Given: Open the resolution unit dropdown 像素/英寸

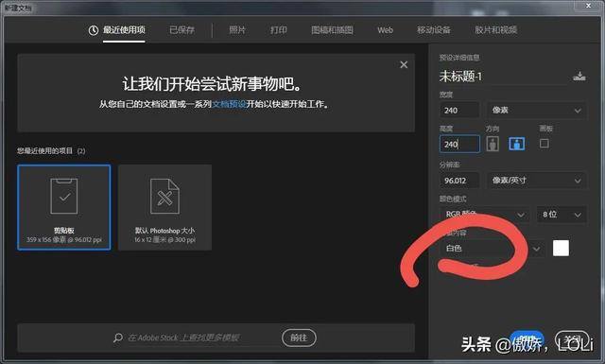Looking at the screenshot, I should click(x=536, y=181).
